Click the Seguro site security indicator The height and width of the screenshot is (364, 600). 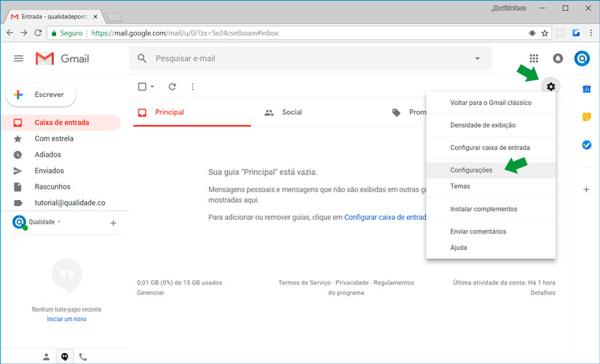tap(67, 33)
